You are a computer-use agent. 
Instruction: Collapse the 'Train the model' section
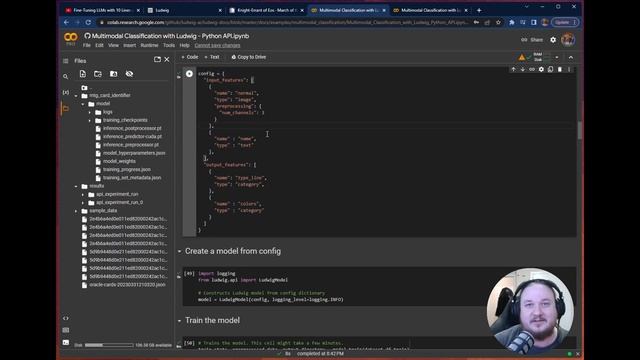pos(179,321)
